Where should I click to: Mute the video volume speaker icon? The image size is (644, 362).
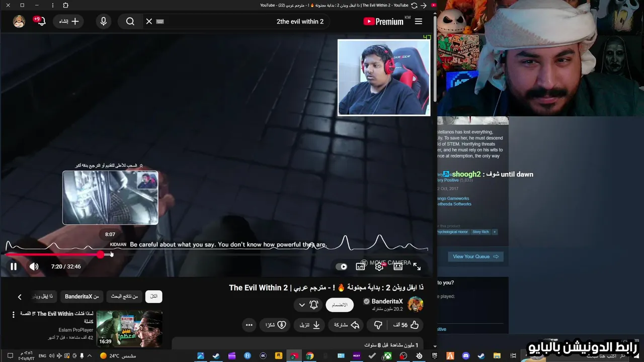(34, 266)
